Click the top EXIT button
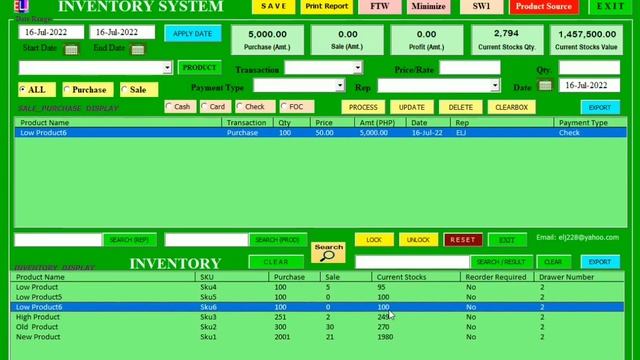 [x=610, y=7]
